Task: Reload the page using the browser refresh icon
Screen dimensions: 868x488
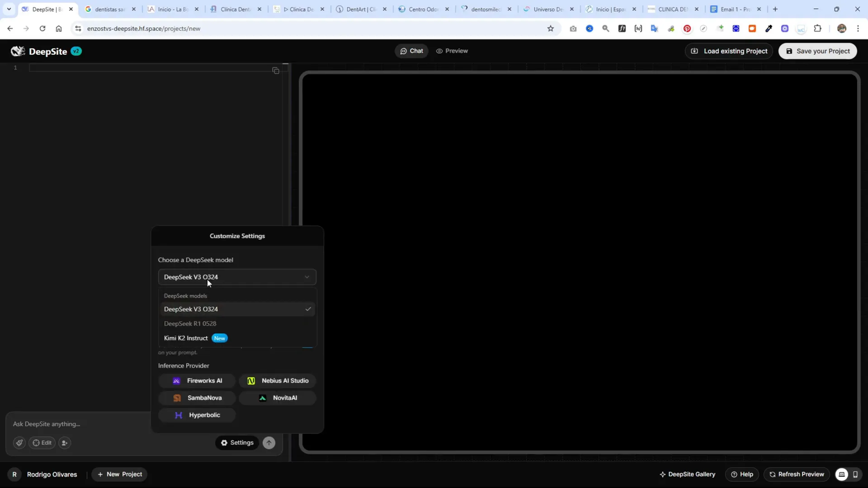Action: pos(42,29)
